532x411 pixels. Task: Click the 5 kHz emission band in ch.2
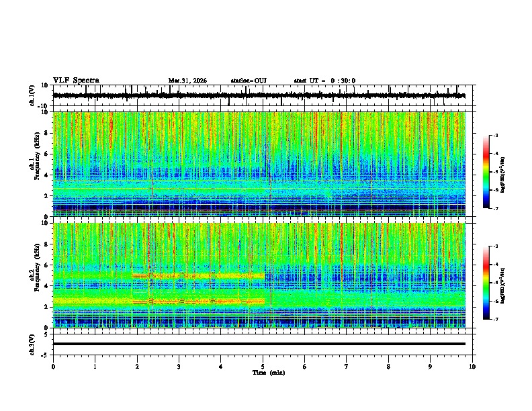click(198, 276)
